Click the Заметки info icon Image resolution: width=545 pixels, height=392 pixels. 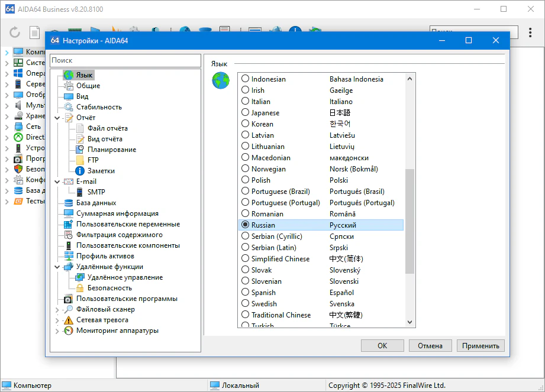pyautogui.click(x=79, y=171)
